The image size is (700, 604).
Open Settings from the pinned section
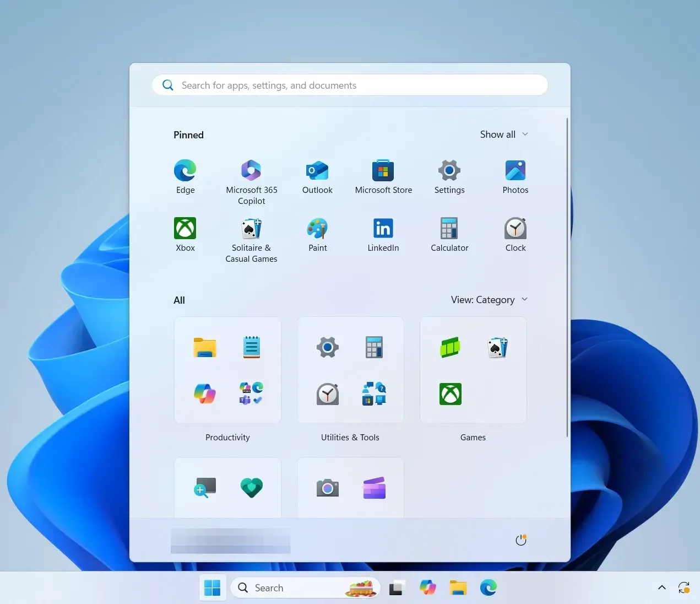pyautogui.click(x=449, y=170)
